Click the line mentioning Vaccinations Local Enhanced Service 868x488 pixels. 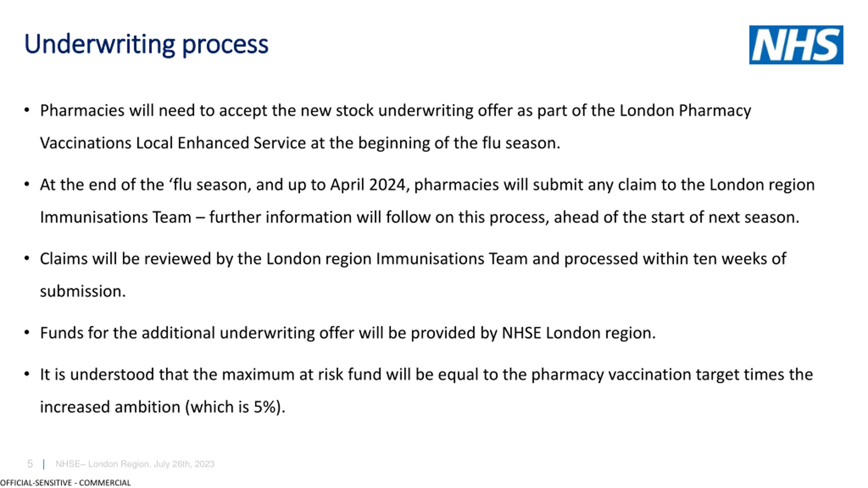point(300,143)
